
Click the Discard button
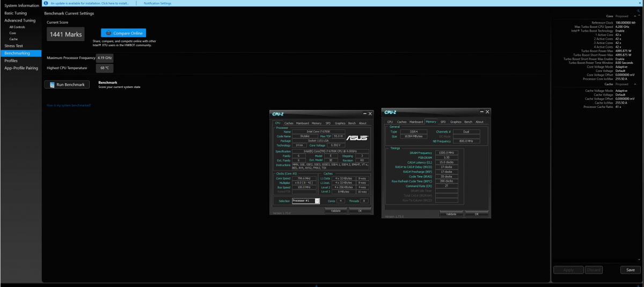point(593,270)
